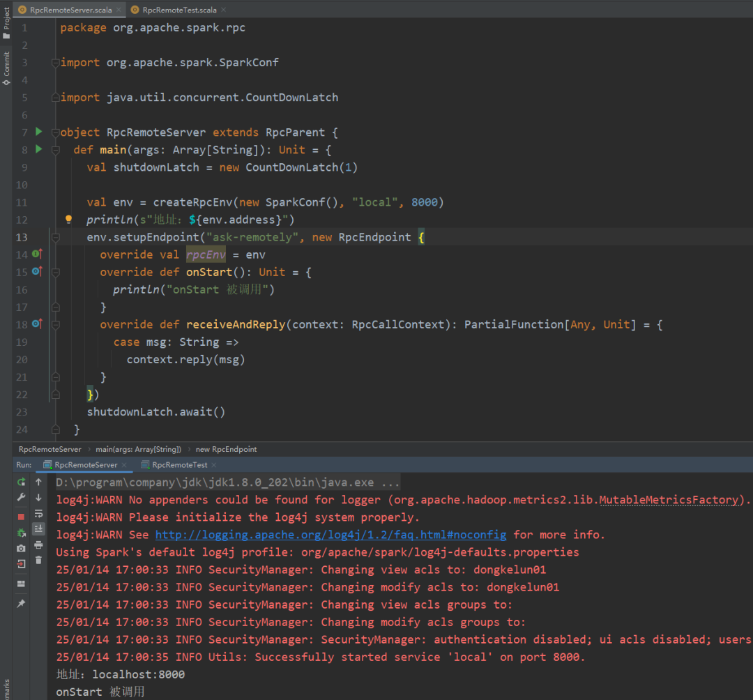Image resolution: width=753 pixels, height=700 pixels.
Task: Rerun RpcRemoteServer with the green rerun icon
Action: tap(21, 482)
